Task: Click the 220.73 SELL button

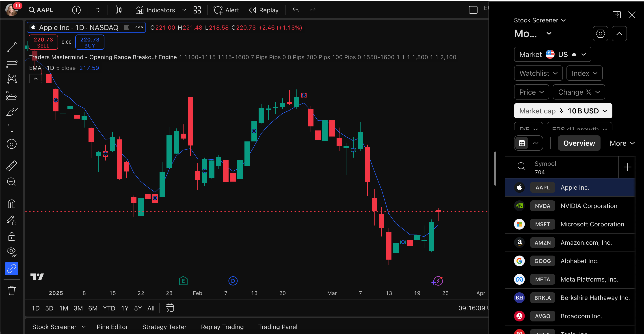Action: click(43, 42)
